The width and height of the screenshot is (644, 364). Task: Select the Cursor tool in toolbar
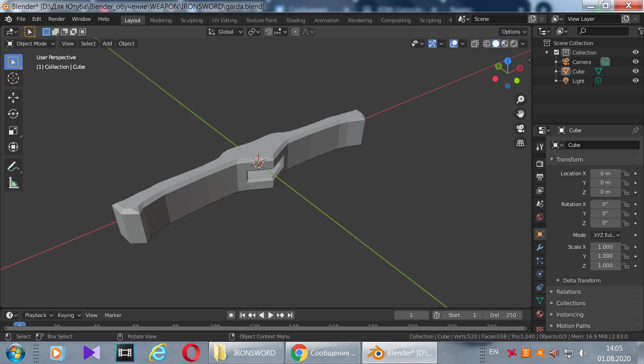[x=13, y=78]
